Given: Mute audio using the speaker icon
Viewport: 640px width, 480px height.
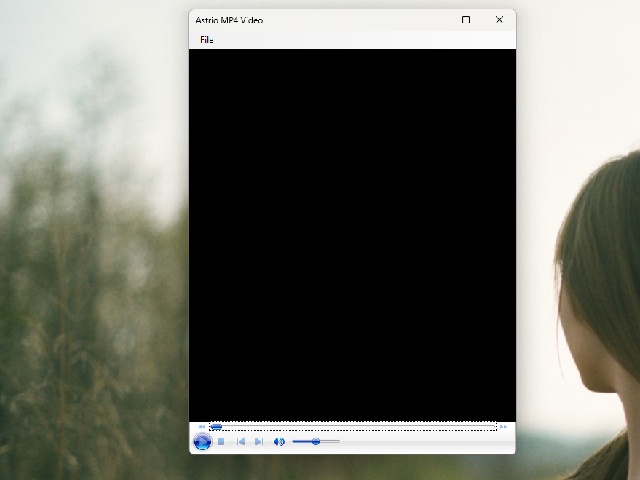Looking at the screenshot, I should tap(279, 442).
